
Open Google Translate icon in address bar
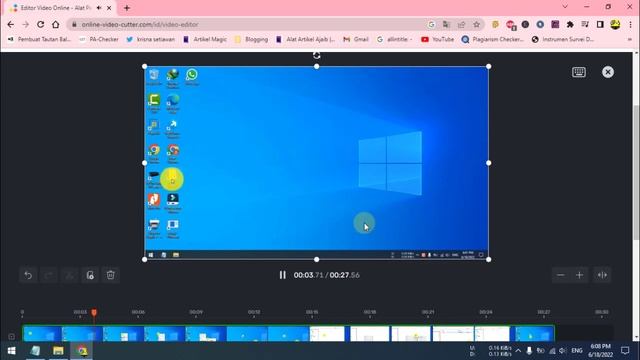446,24
